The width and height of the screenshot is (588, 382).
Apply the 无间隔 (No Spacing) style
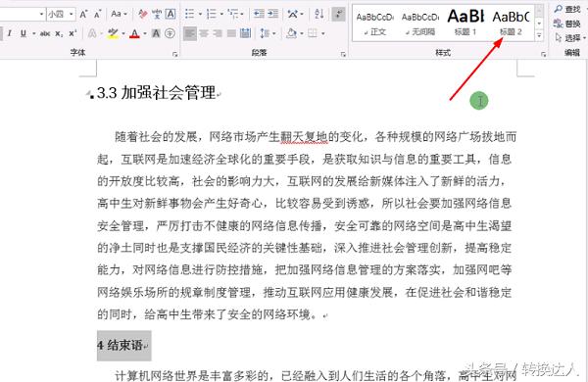pos(420,24)
